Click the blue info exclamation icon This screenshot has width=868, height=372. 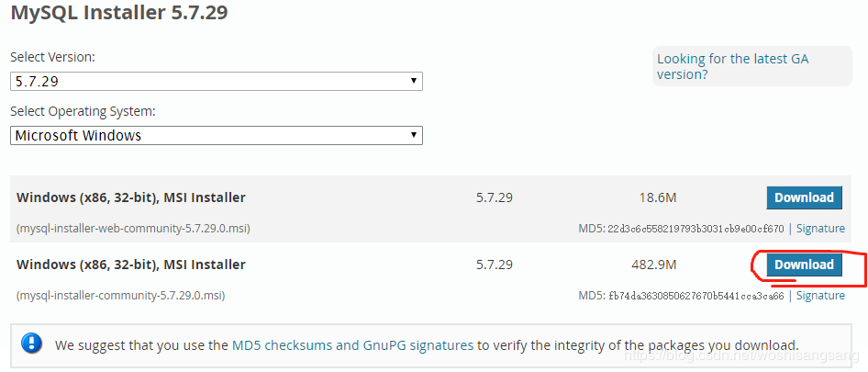[x=32, y=345]
